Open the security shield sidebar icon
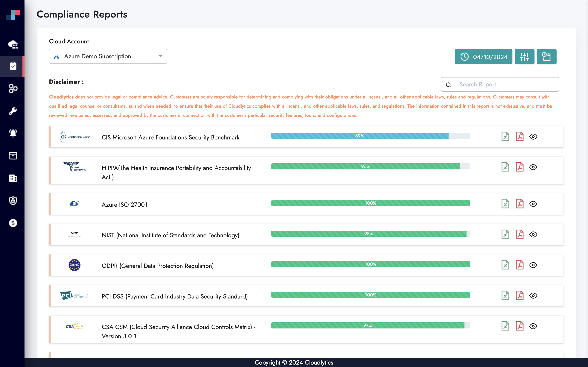 (x=13, y=200)
